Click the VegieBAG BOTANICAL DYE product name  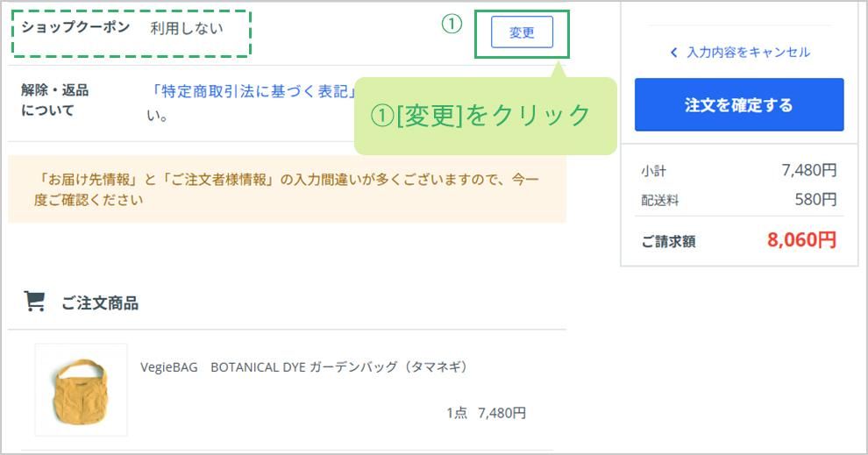[x=303, y=367]
